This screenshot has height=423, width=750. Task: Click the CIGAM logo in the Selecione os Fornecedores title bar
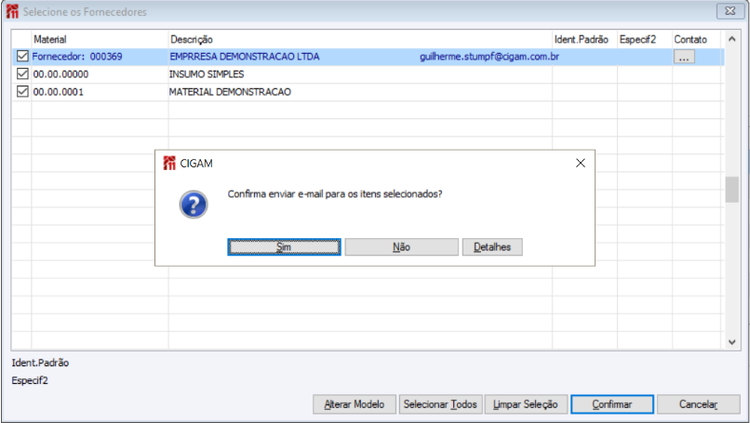click(12, 11)
